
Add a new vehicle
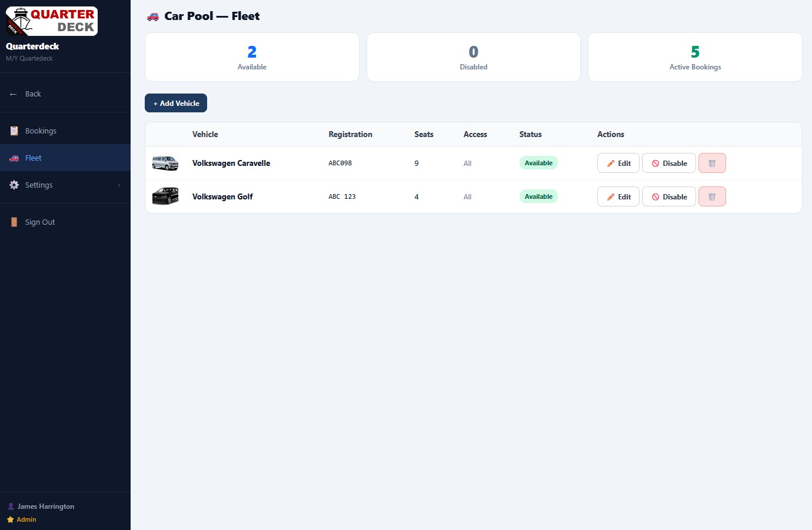tap(176, 103)
